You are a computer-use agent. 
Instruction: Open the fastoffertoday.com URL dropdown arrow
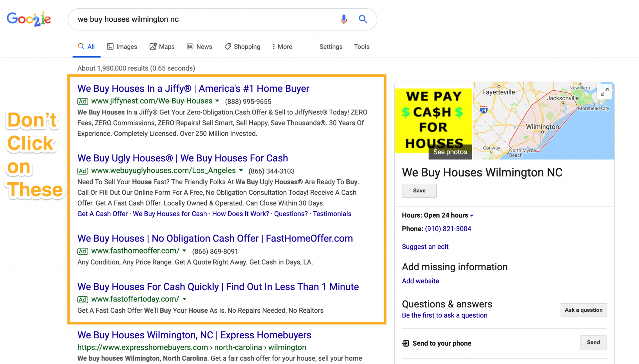point(184,299)
